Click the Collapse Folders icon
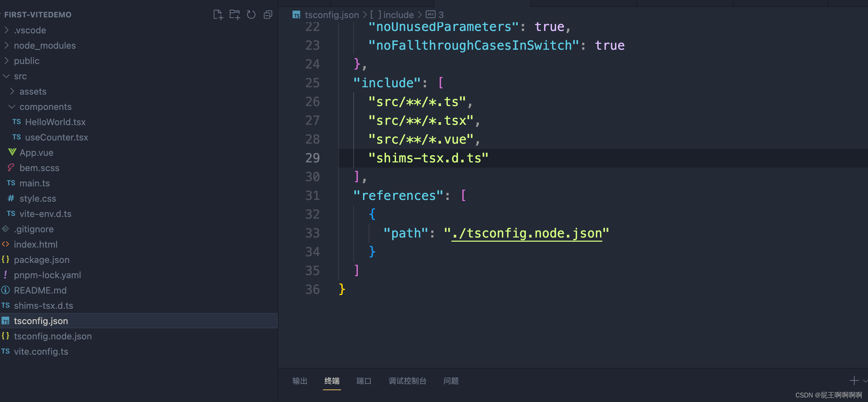868x402 pixels. tap(268, 15)
